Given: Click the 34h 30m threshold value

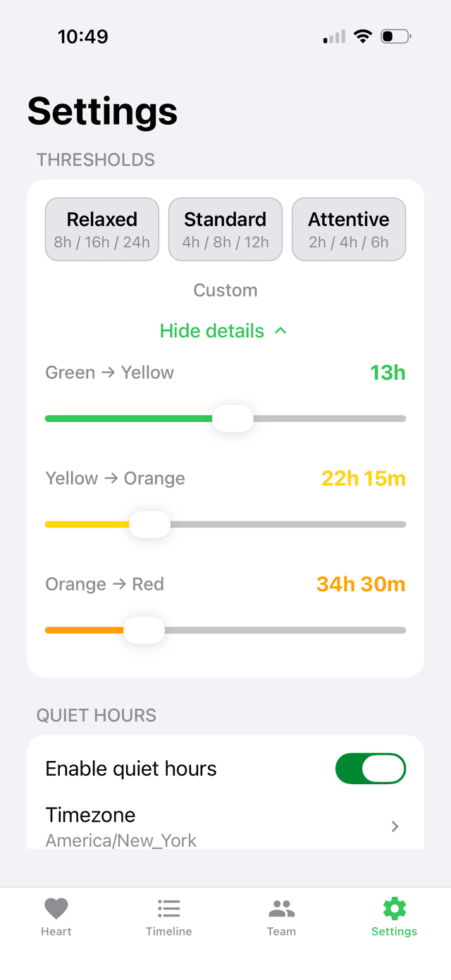Looking at the screenshot, I should point(360,584).
